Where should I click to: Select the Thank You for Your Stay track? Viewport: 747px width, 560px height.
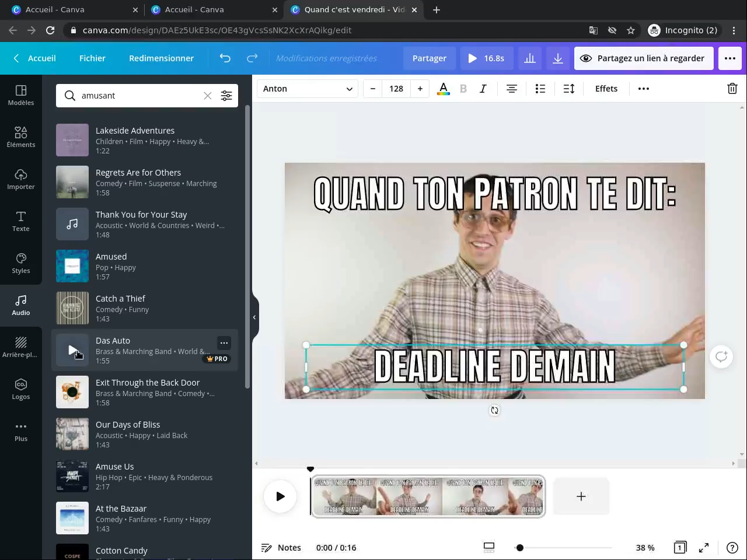point(145,224)
